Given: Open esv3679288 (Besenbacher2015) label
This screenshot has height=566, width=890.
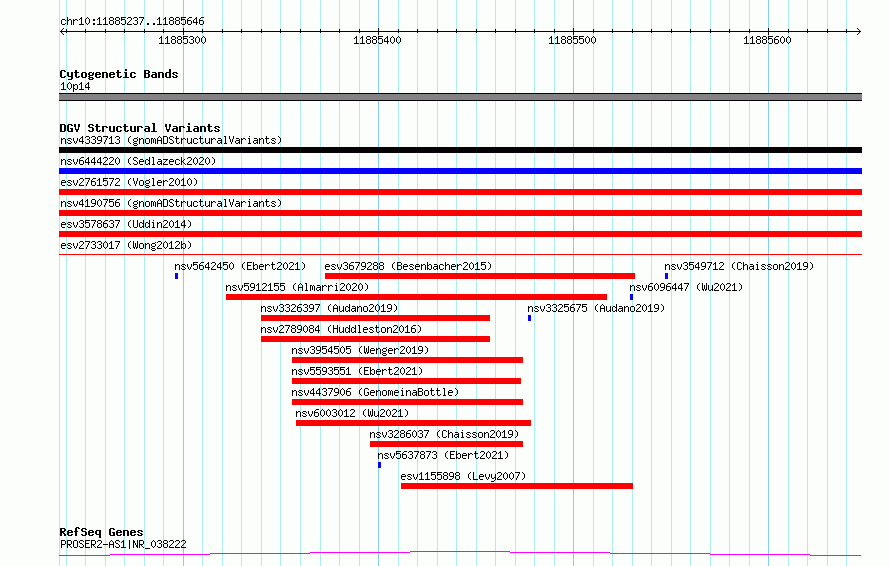Looking at the screenshot, I should 408,266.
